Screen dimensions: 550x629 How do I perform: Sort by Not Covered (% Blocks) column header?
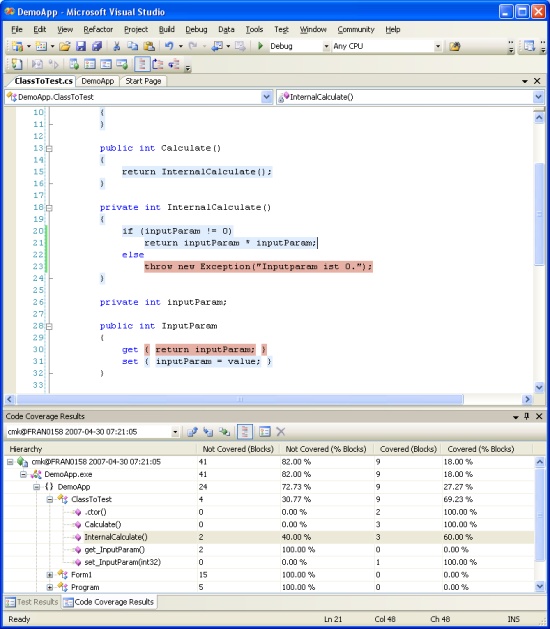pyautogui.click(x=326, y=449)
